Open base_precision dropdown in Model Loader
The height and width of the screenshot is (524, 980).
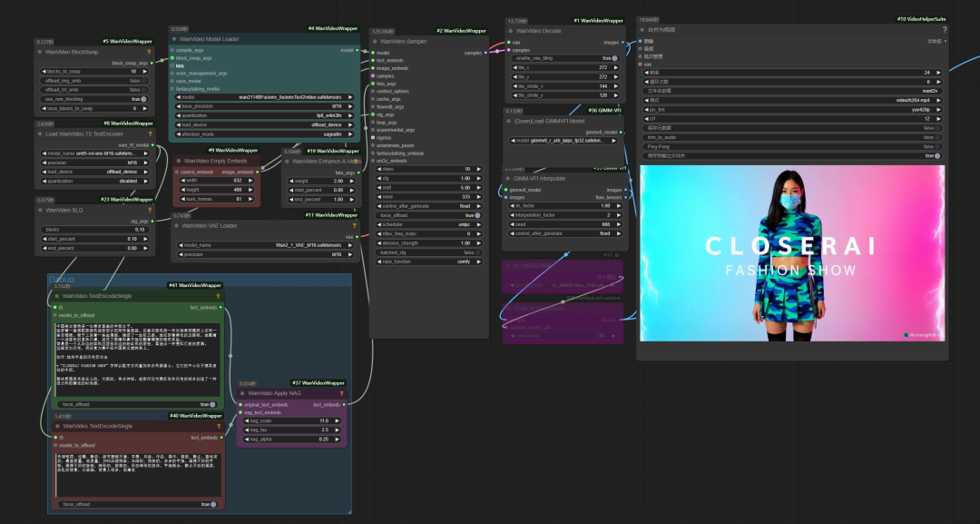point(265,106)
